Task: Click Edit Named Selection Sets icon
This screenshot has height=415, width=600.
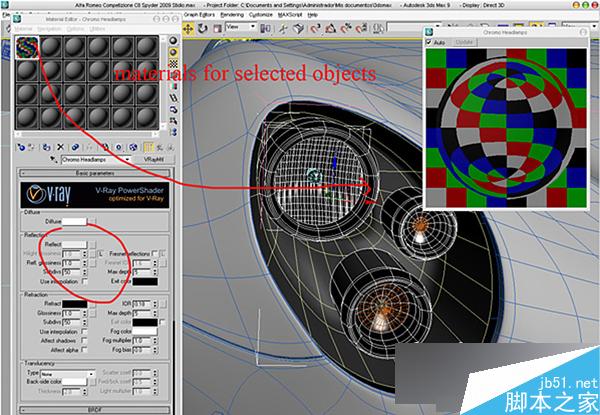Action: coord(378,29)
